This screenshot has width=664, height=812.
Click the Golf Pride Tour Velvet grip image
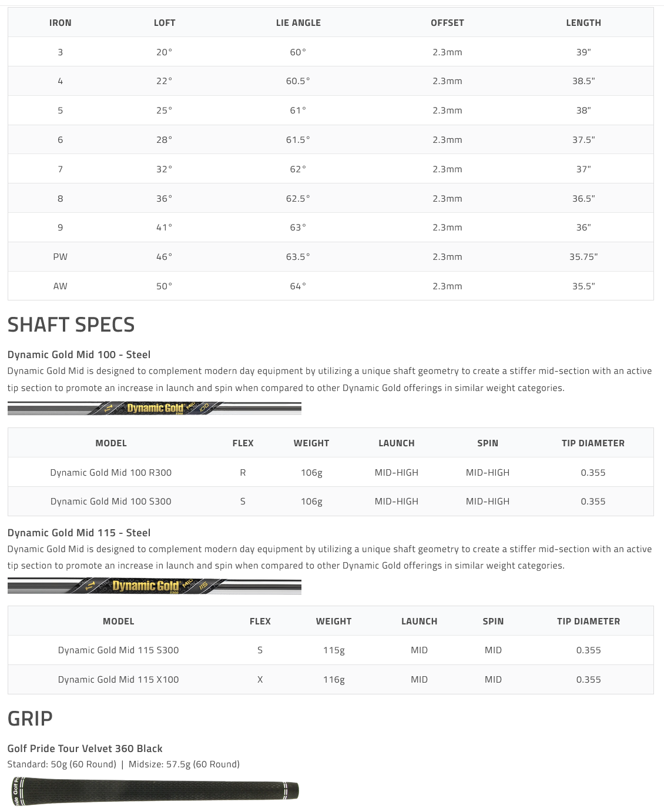coord(154,790)
